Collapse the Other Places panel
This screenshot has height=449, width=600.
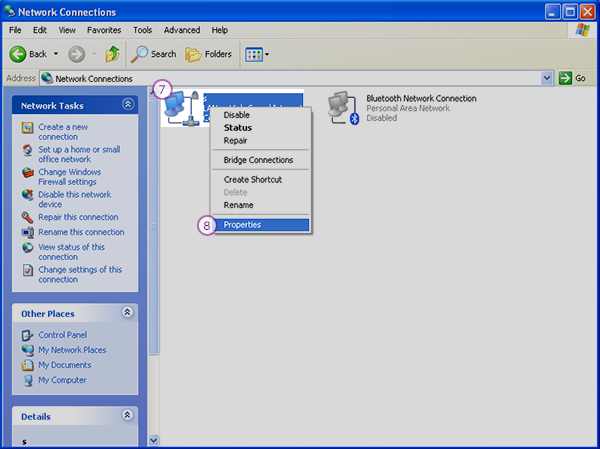(x=127, y=312)
